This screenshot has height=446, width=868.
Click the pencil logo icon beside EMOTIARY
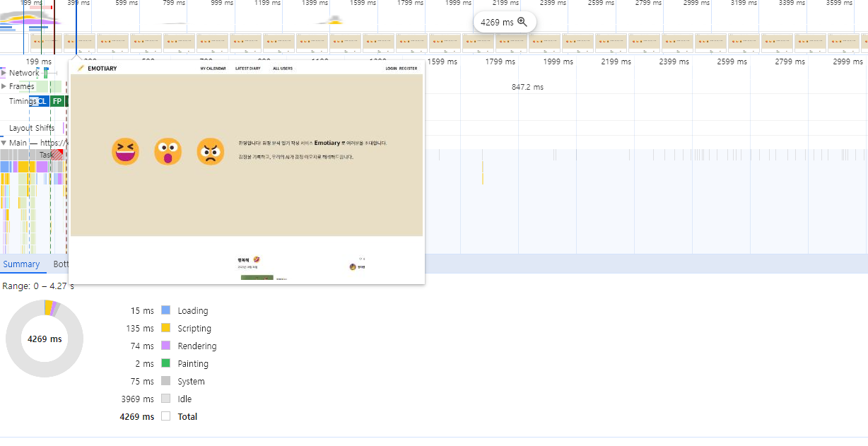(81, 69)
